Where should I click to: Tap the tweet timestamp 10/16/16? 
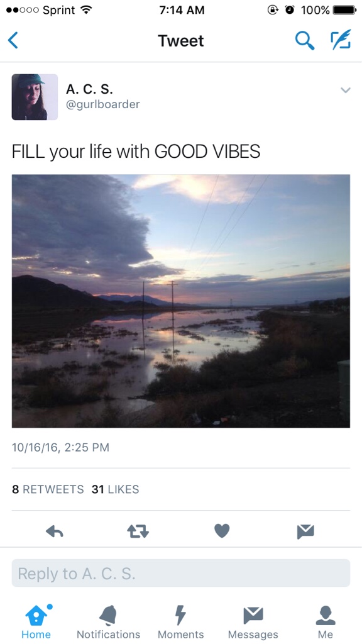pos(60,447)
